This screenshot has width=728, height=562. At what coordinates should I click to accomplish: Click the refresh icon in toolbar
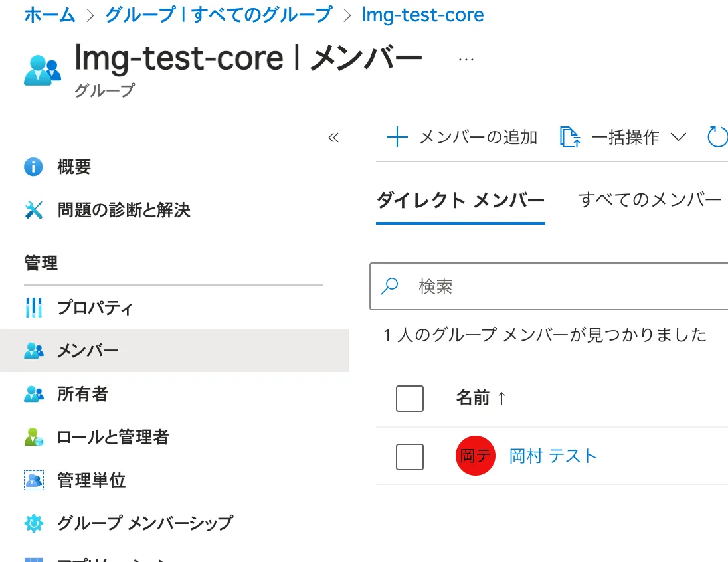click(718, 137)
